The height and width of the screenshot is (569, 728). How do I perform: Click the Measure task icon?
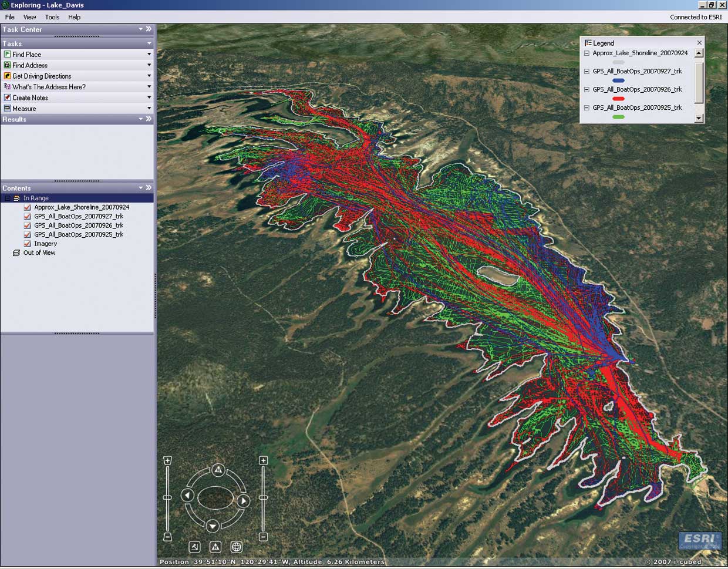pyautogui.click(x=7, y=108)
